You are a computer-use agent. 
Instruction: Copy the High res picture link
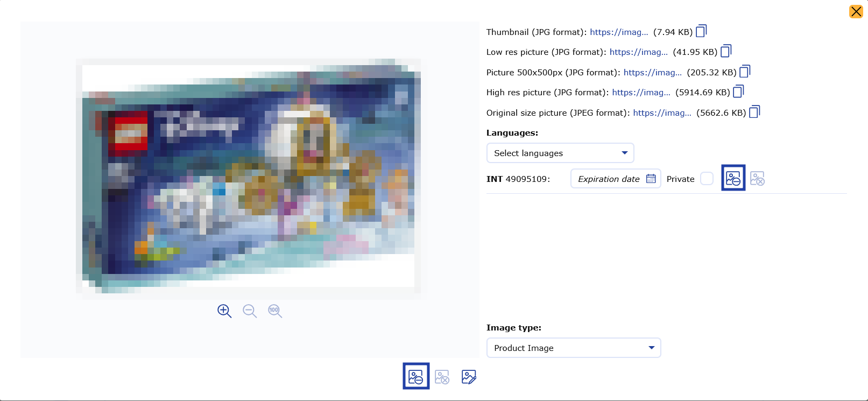738,92
